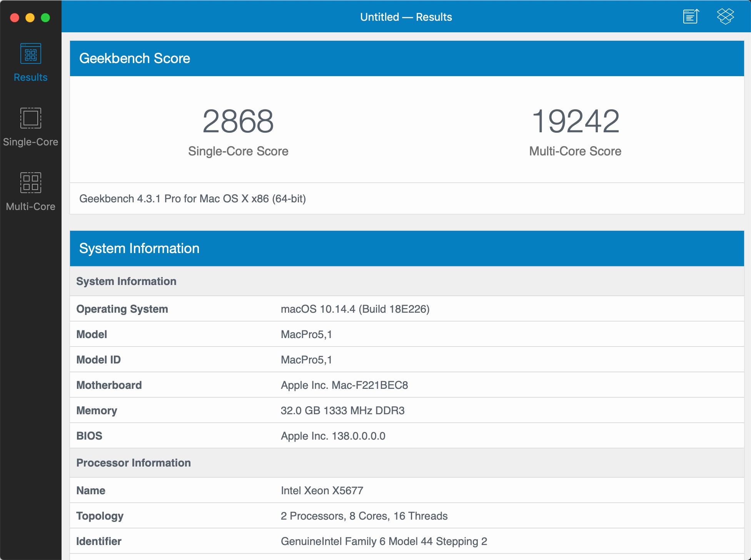Viewport: 751px width, 560px height.
Task: Click the yellow minimize window button
Action: (x=30, y=18)
